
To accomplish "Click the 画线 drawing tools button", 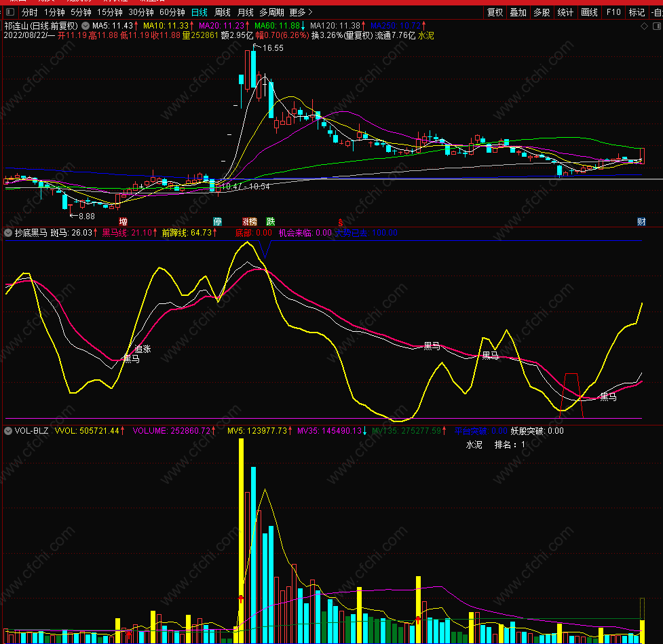I will 589,12.
